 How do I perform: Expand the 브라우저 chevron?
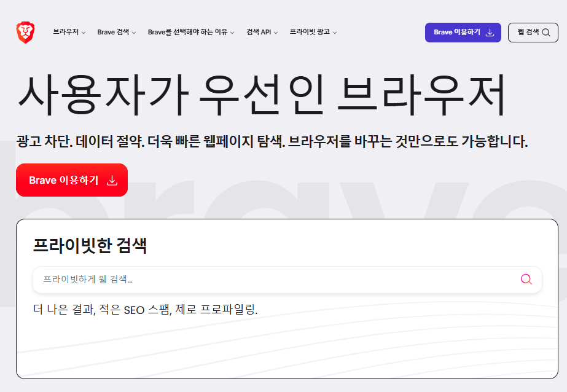click(84, 33)
